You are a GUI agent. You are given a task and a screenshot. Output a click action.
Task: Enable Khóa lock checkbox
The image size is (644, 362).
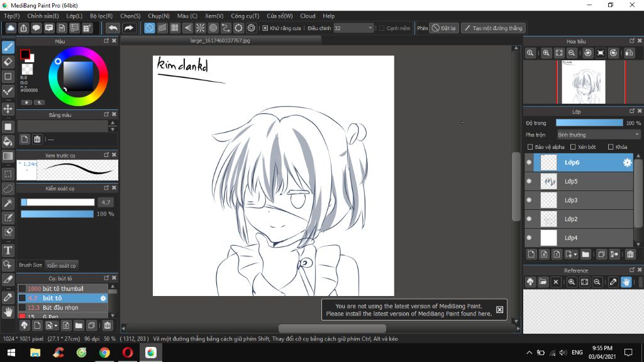611,147
